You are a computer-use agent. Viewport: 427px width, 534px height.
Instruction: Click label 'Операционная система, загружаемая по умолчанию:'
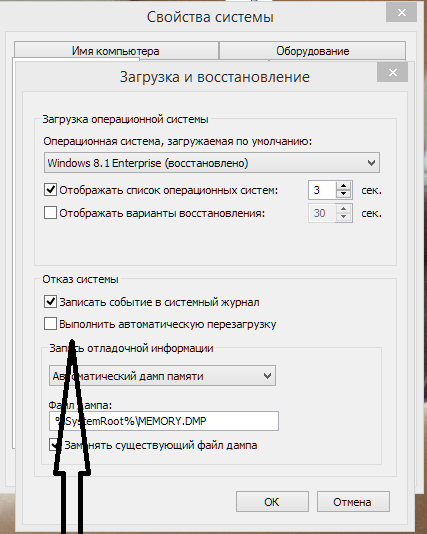click(x=177, y=141)
